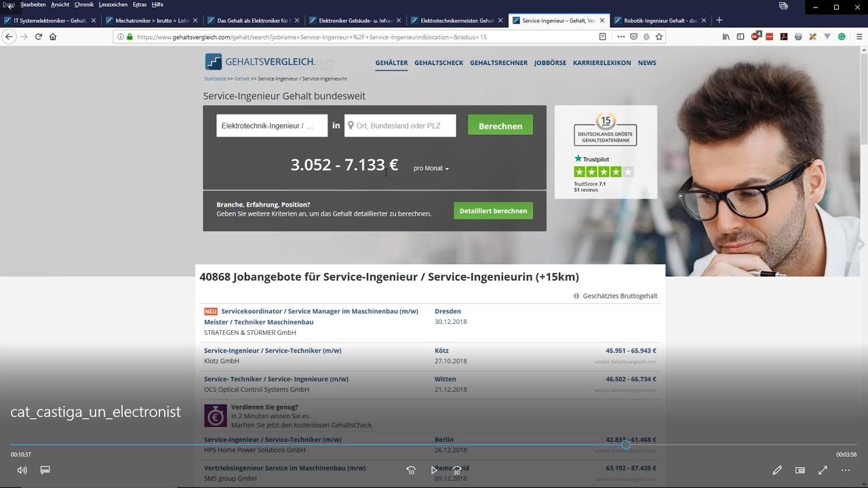This screenshot has width=868, height=488.
Task: Open GEHALTSRECHNER navigation link
Action: point(498,63)
